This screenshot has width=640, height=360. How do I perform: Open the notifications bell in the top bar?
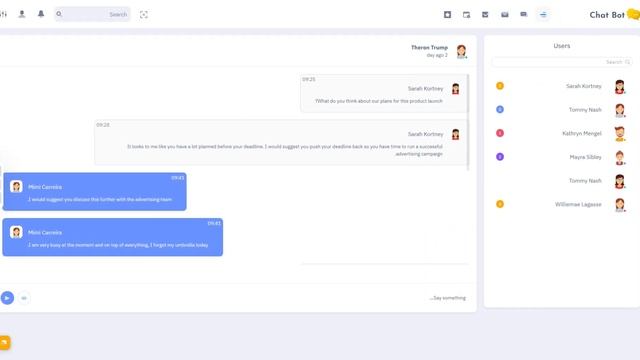41,14
